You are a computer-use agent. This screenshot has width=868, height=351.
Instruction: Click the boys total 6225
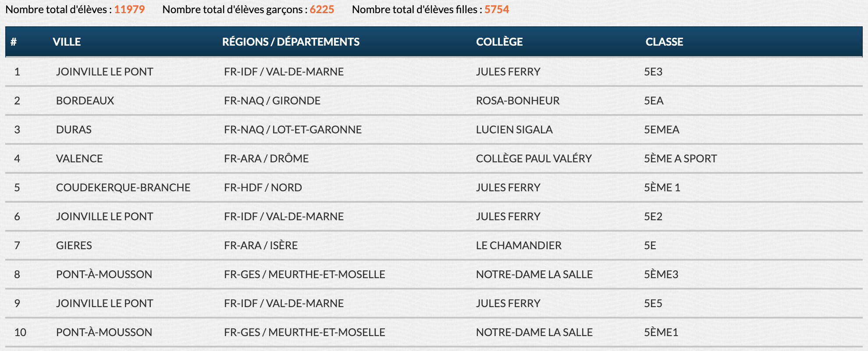pos(322,9)
